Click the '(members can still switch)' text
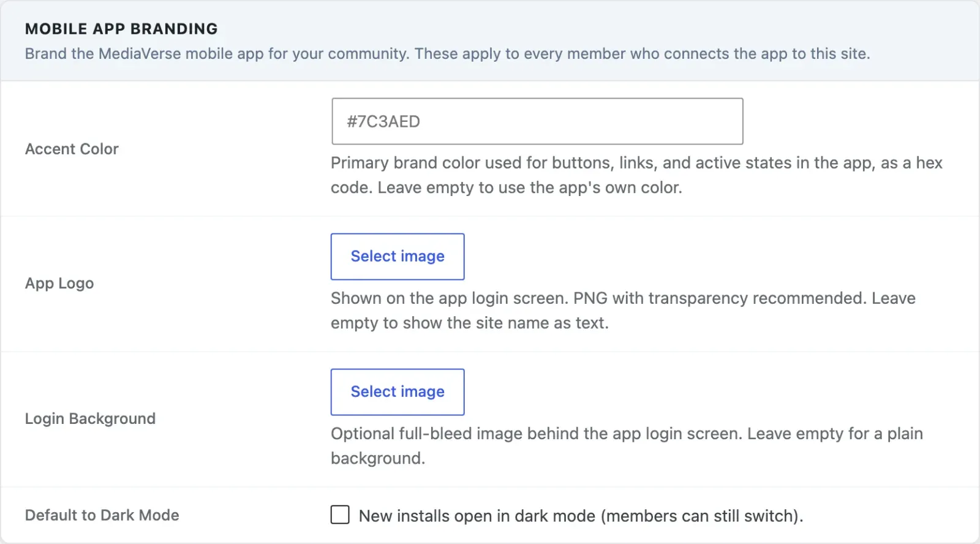 (702, 516)
